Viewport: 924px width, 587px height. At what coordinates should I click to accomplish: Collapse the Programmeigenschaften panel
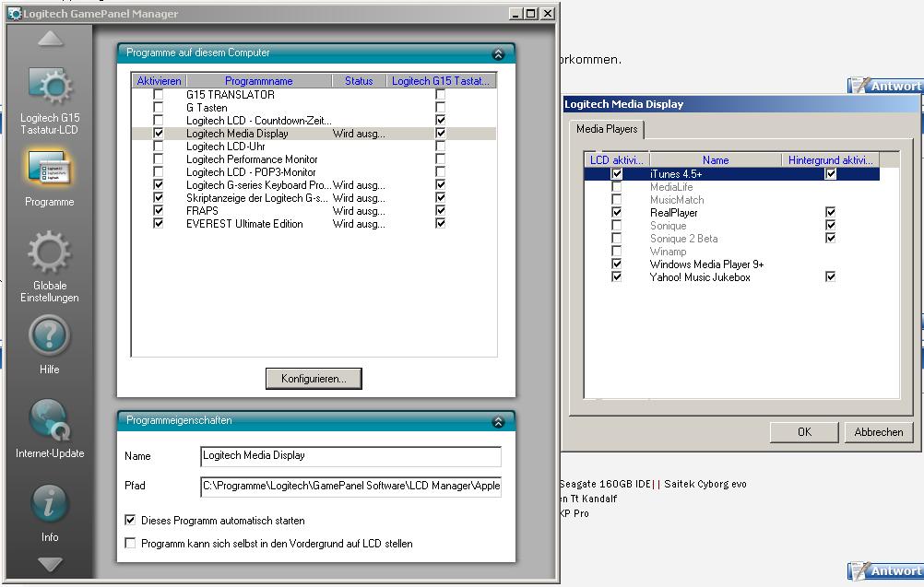coord(498,421)
